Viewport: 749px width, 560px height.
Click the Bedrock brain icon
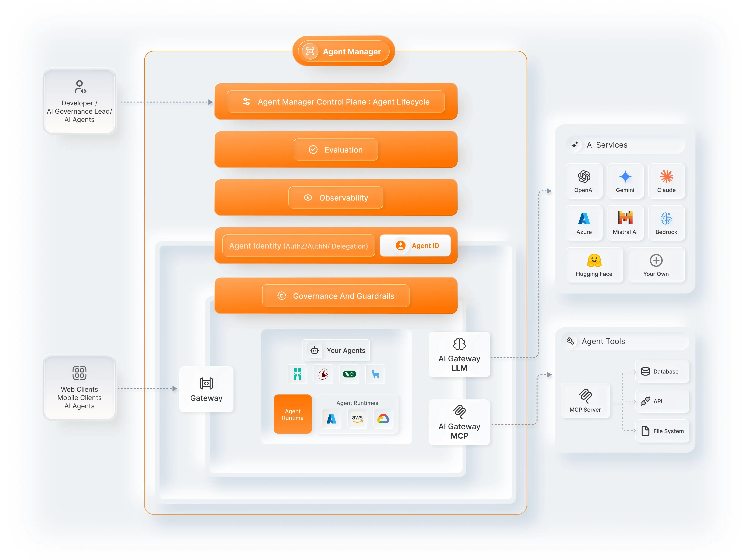point(666,218)
